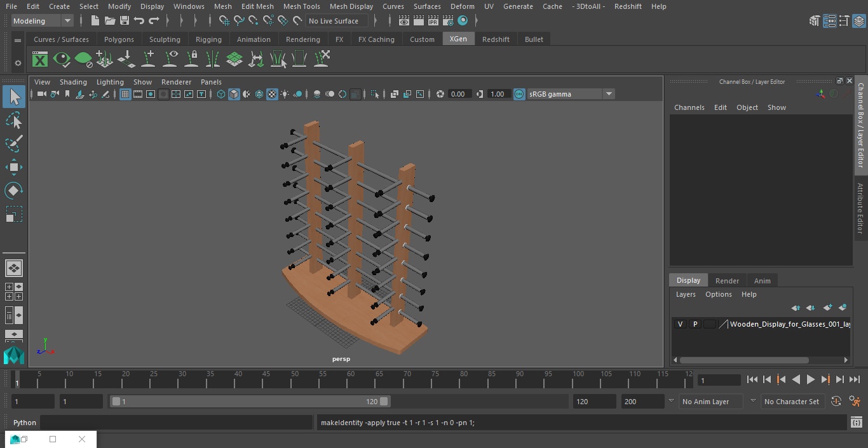Click the Save Scene floppy icon

[124, 21]
